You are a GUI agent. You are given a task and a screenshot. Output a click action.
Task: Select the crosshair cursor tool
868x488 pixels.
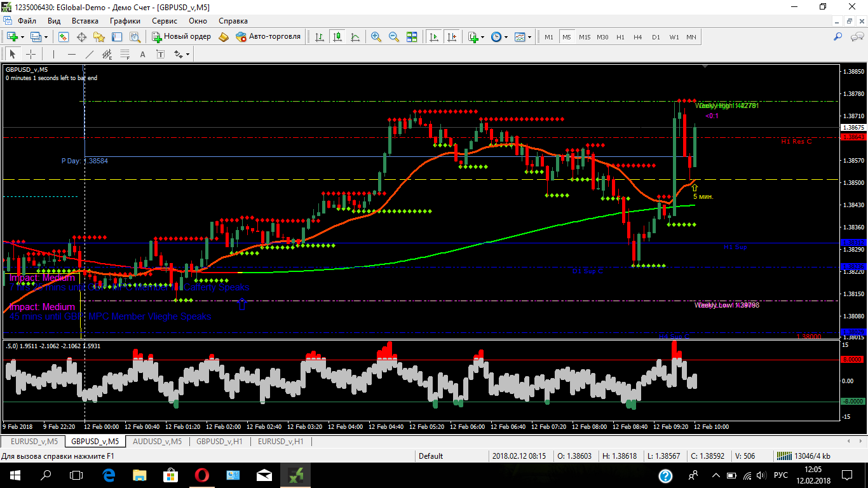tap(31, 54)
